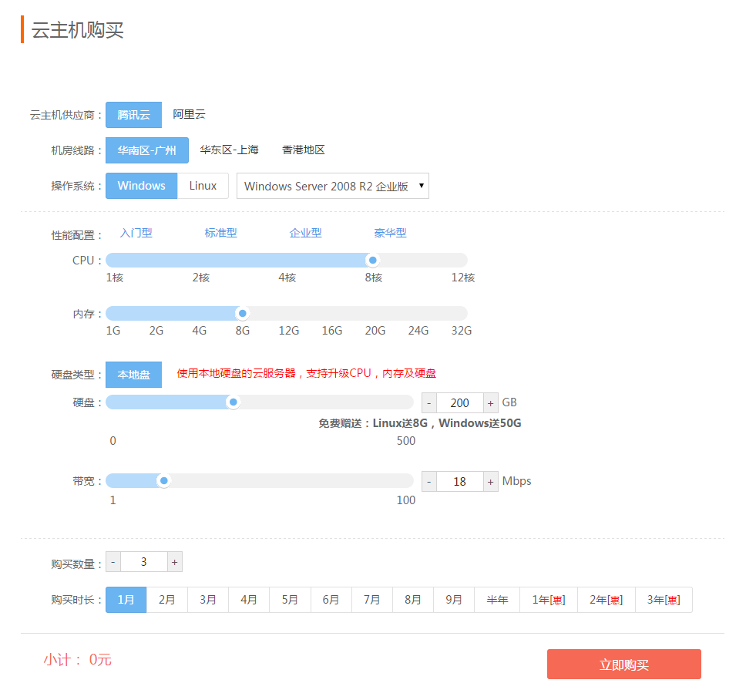Decrease bandwidth with minus button
The image size is (746, 700).
click(x=429, y=482)
